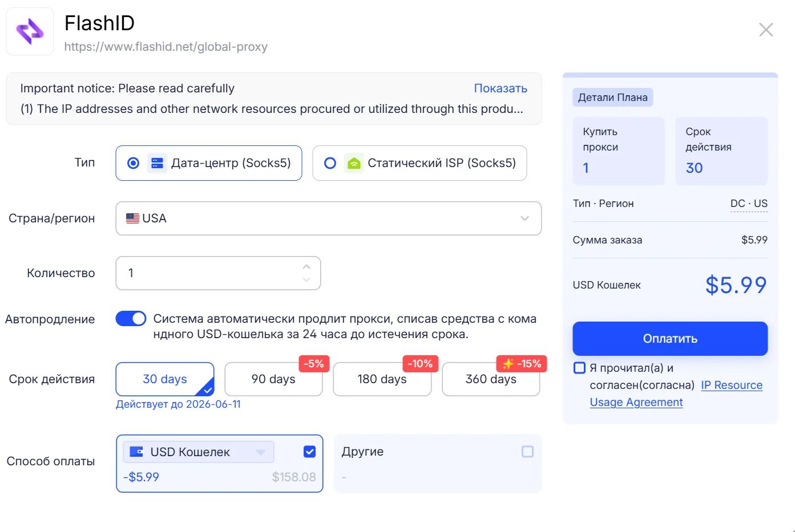
Task: Open the IP Resource Usage Agreement link
Action: point(732,385)
